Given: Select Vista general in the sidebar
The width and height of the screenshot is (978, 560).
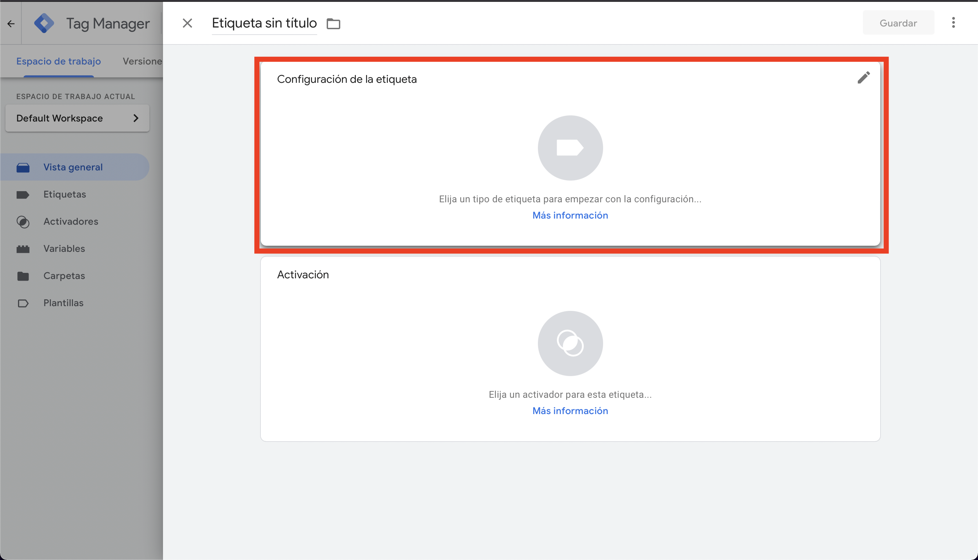Looking at the screenshot, I should coord(73,167).
